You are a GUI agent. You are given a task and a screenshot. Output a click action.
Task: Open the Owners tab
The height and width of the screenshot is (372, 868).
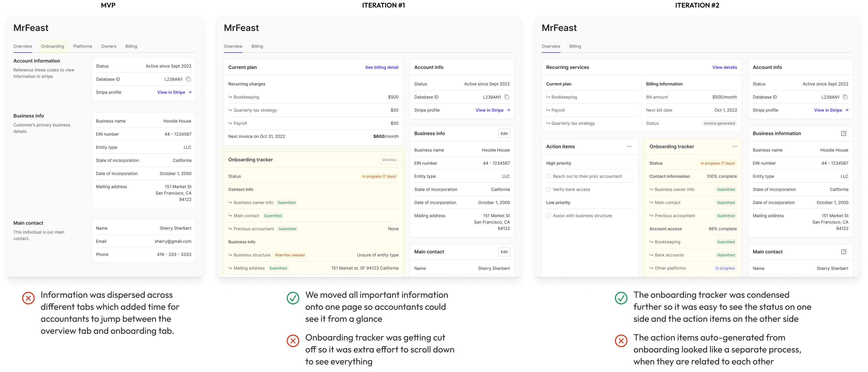point(108,47)
